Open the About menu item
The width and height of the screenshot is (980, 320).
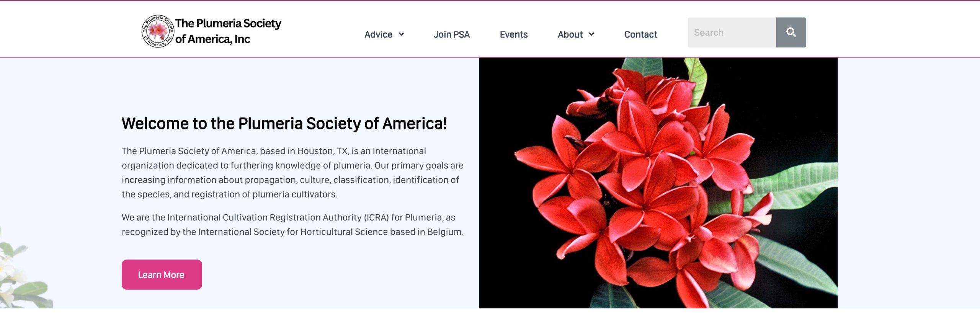[570, 34]
